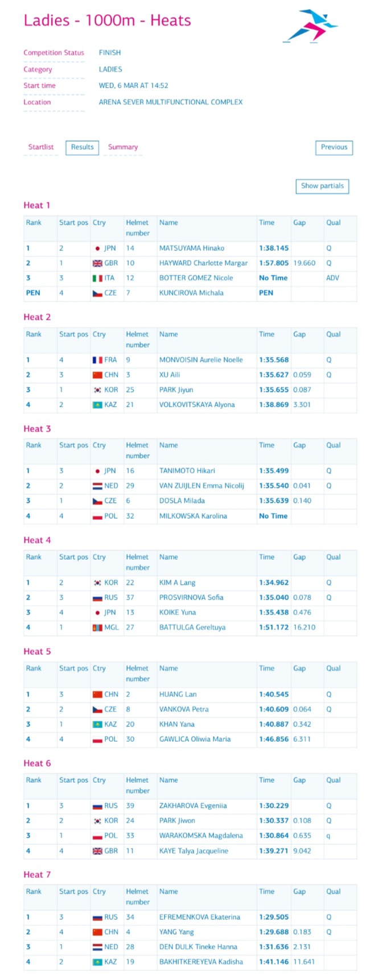Select the Results tab
The width and height of the screenshot is (383, 980).
pos(82,147)
